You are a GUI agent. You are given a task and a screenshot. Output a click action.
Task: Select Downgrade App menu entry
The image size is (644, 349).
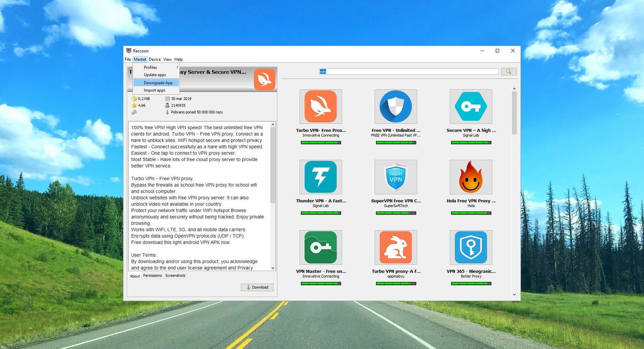pyautogui.click(x=156, y=83)
